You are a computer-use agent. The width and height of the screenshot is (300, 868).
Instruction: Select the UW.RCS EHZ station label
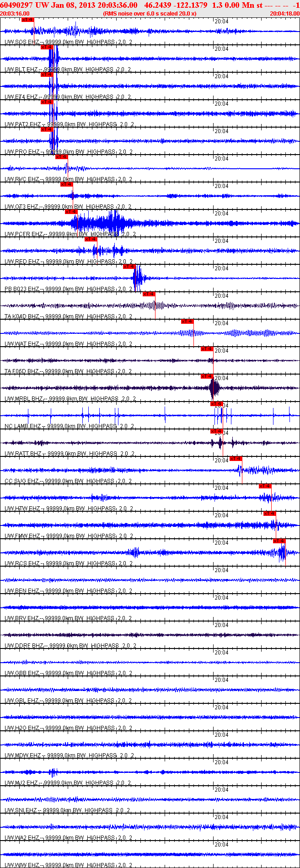click(x=22, y=563)
